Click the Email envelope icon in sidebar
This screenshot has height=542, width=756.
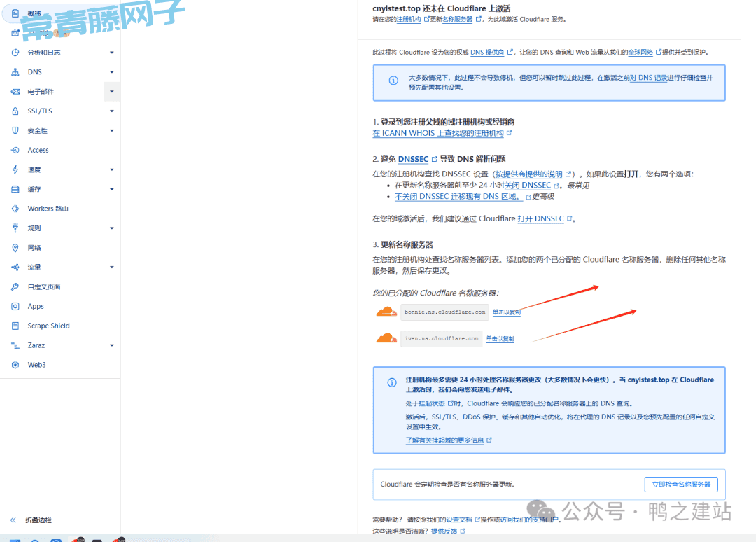[x=15, y=92]
